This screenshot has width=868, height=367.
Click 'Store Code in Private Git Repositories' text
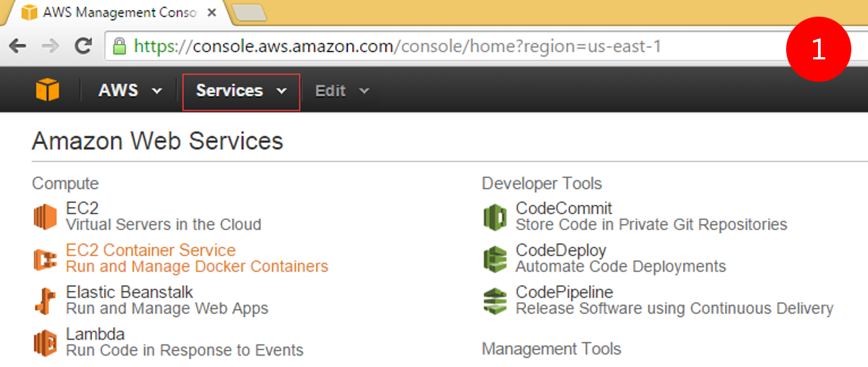pyautogui.click(x=651, y=224)
